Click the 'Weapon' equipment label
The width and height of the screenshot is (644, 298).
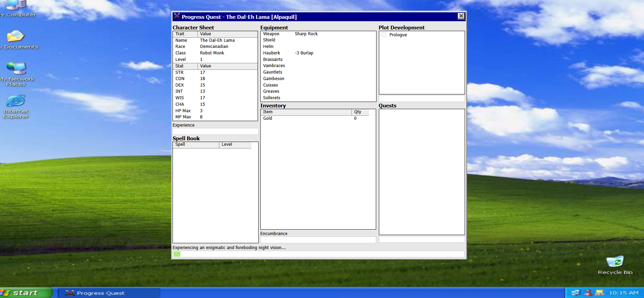point(271,34)
